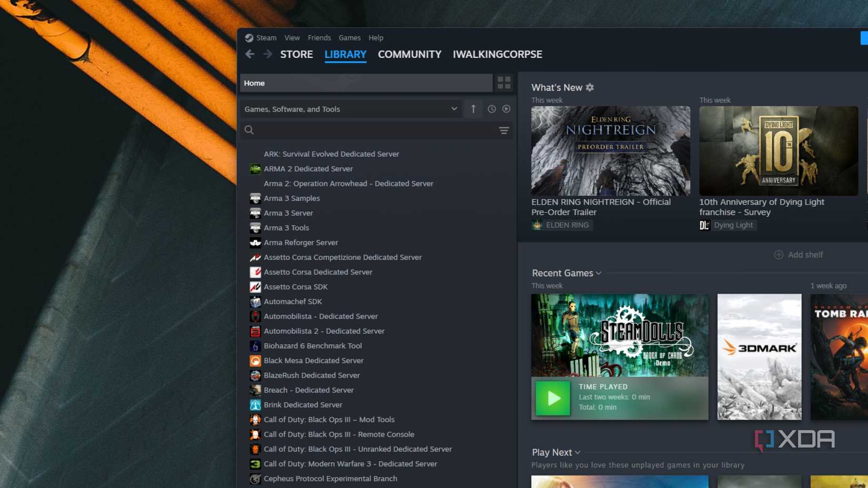This screenshot has height=488, width=868.
Task: Click the Dying Light game icon
Action: (x=705, y=225)
